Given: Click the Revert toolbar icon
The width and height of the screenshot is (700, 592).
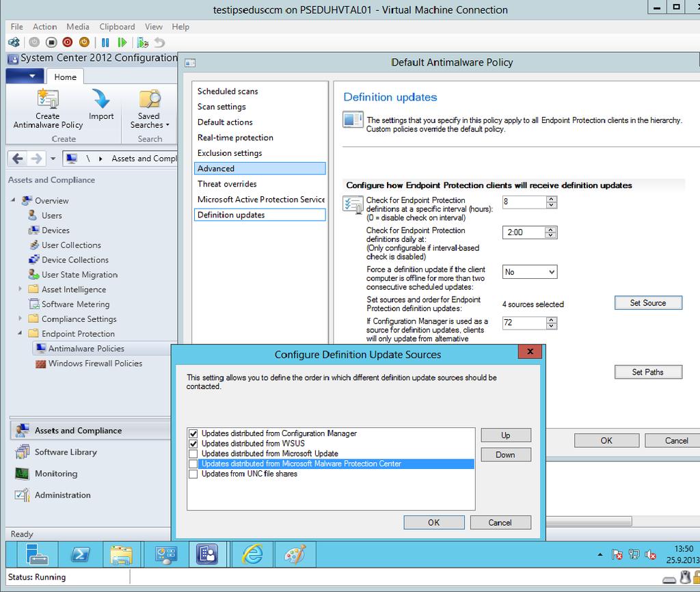Looking at the screenshot, I should point(159,42).
